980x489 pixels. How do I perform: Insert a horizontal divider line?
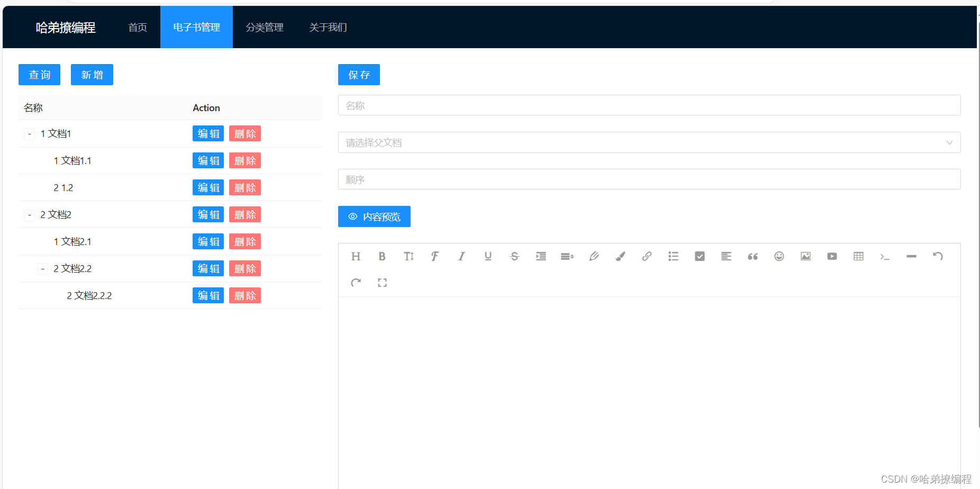click(x=911, y=257)
